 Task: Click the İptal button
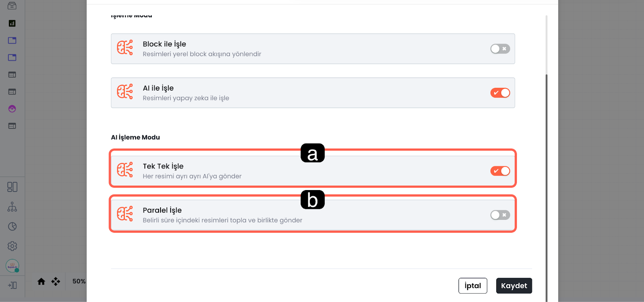click(x=473, y=286)
